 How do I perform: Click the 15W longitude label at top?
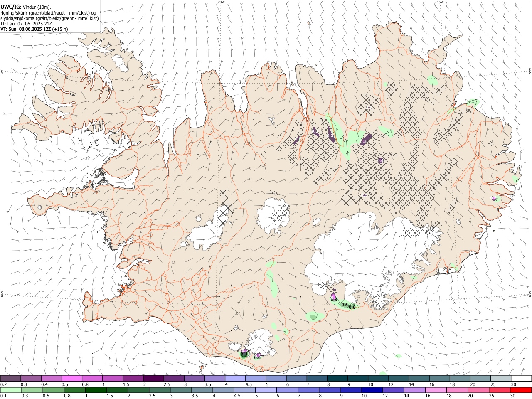(440, 2)
